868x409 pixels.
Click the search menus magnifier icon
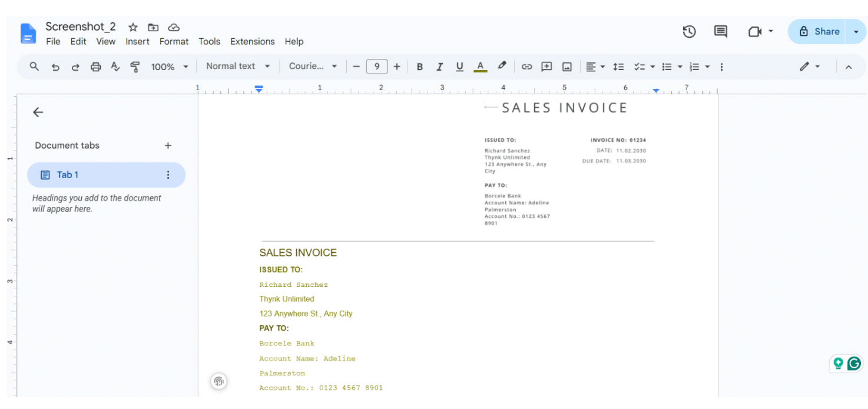[x=34, y=67]
